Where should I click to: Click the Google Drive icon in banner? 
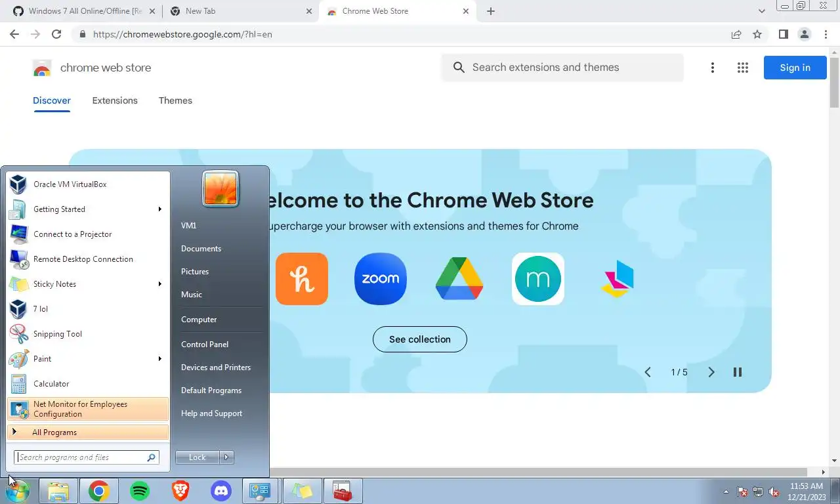point(459,279)
